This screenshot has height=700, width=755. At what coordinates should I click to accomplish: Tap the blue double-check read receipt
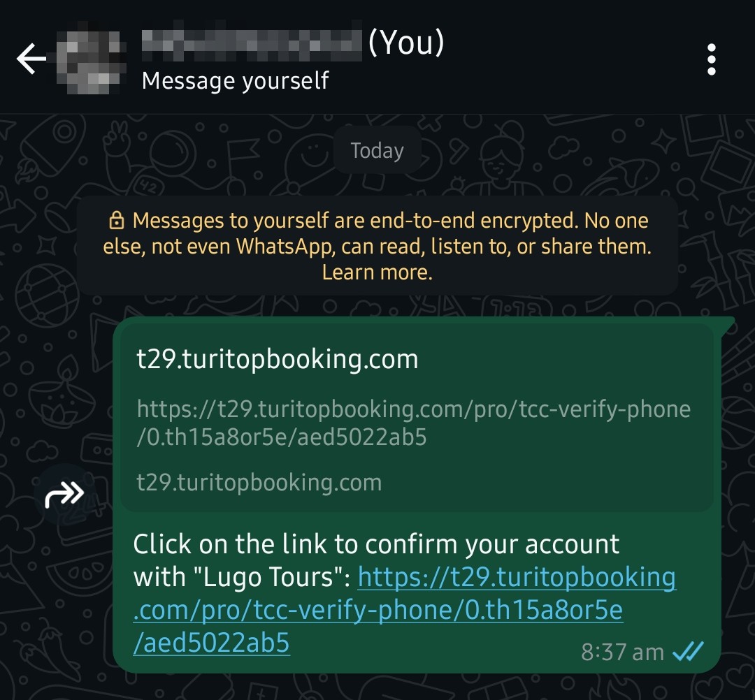(x=688, y=651)
